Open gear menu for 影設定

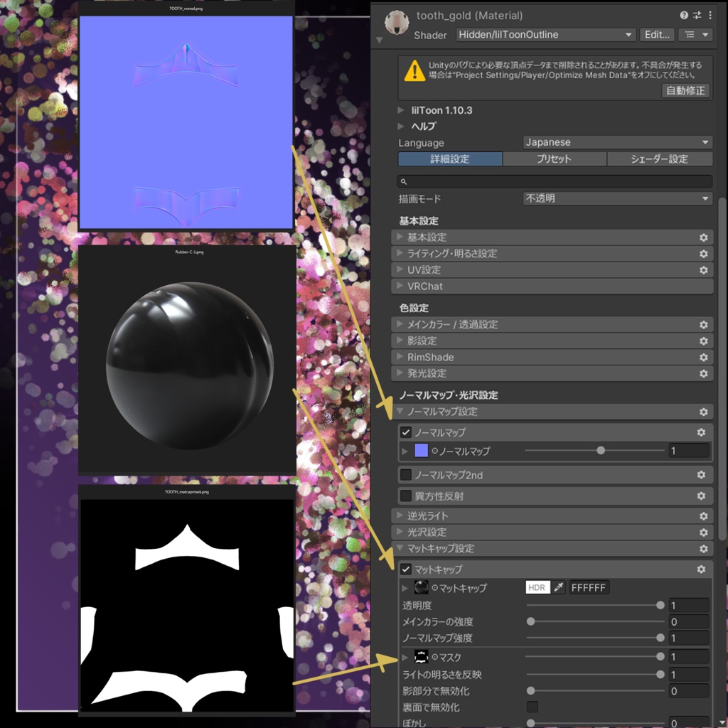[703, 341]
